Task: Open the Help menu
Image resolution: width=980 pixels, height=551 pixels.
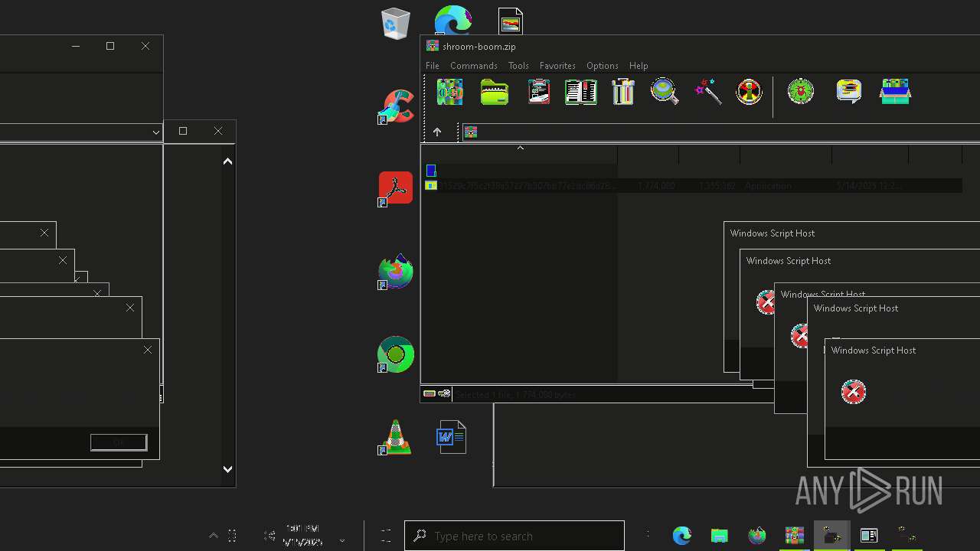Action: point(639,66)
